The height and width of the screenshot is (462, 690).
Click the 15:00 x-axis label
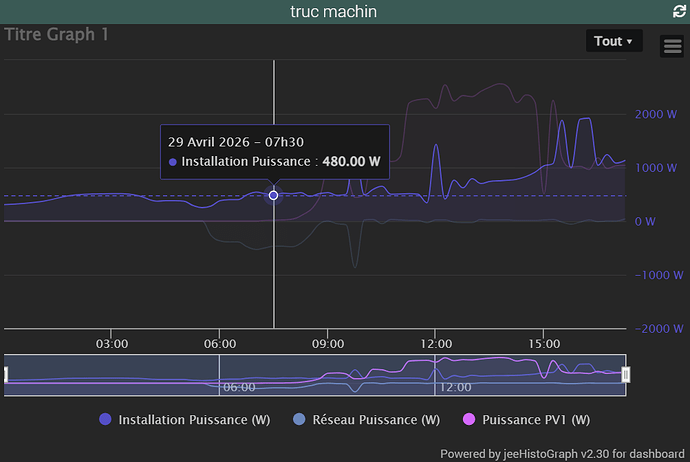point(544,344)
